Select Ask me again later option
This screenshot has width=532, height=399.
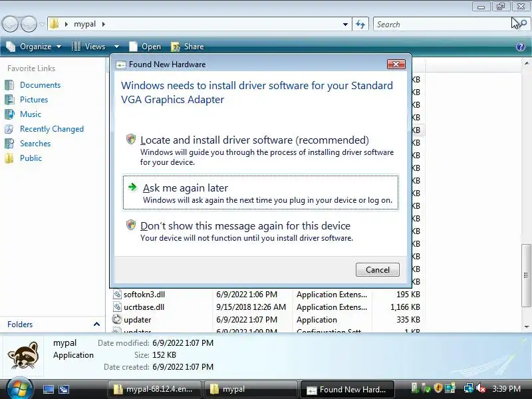260,193
